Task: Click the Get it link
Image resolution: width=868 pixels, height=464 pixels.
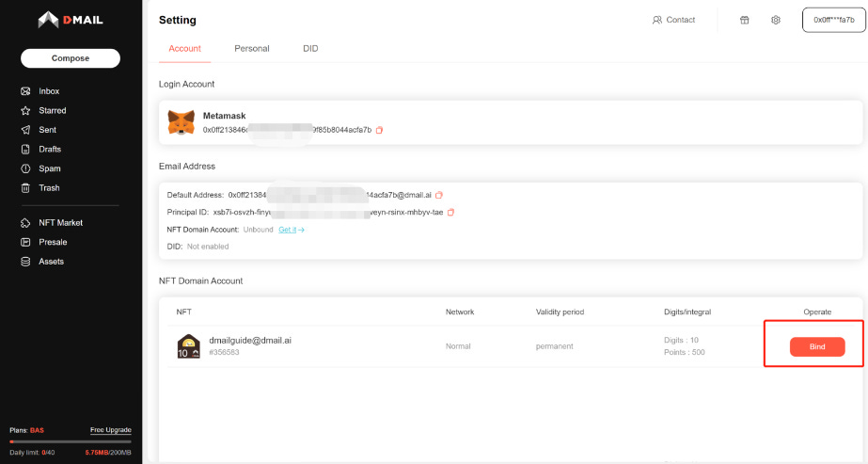Action: (292, 230)
